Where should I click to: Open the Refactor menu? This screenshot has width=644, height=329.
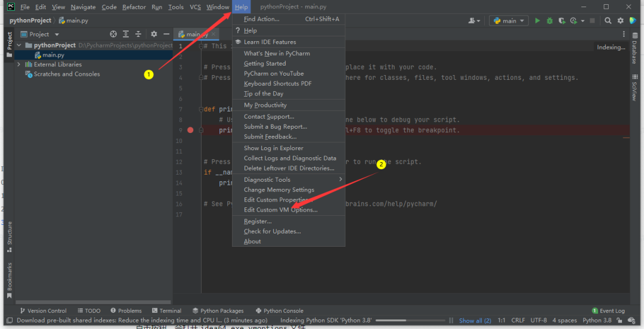(x=134, y=7)
